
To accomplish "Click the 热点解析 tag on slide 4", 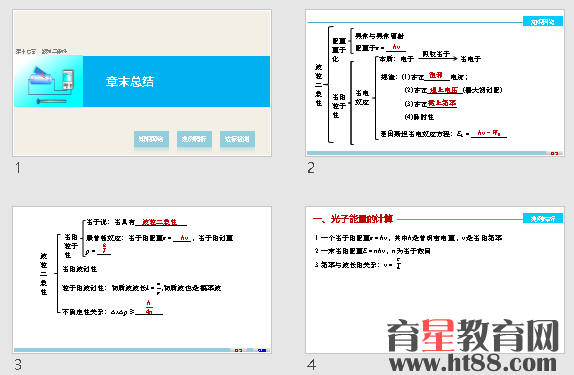I will point(543,219).
